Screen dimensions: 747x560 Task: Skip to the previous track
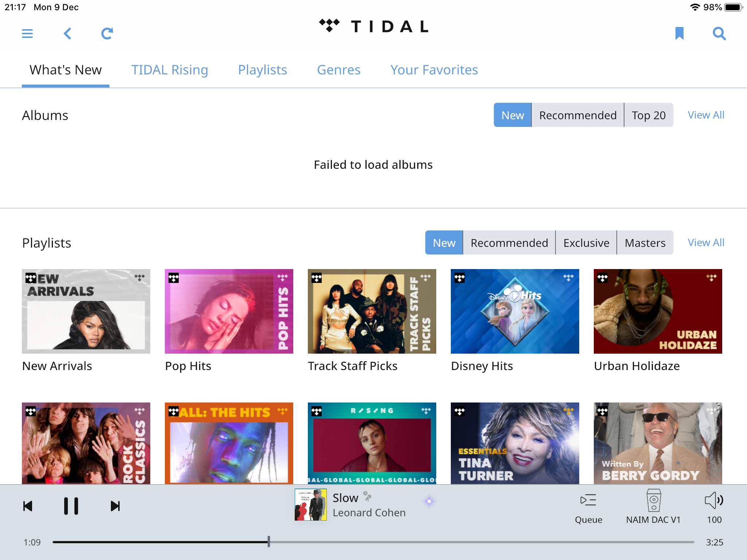(28, 506)
